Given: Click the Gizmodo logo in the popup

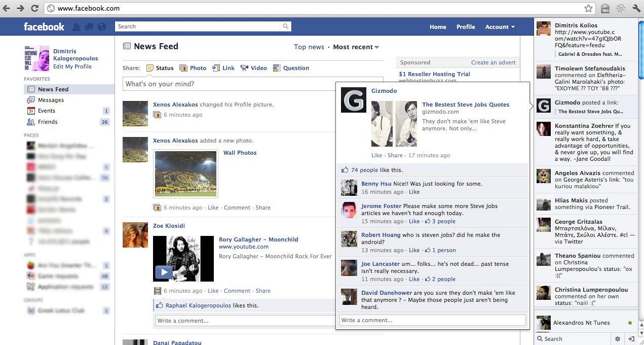Looking at the screenshot, I should [x=353, y=100].
